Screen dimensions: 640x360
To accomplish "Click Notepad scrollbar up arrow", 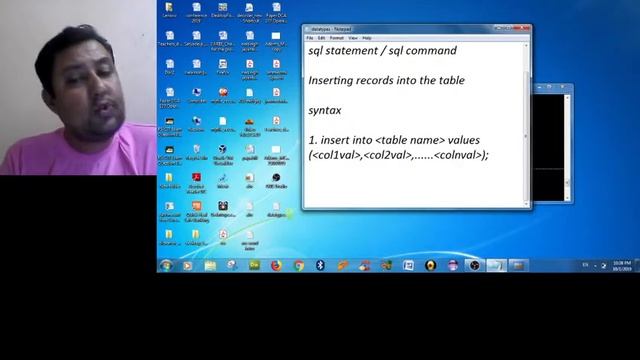I will pos(526,46).
